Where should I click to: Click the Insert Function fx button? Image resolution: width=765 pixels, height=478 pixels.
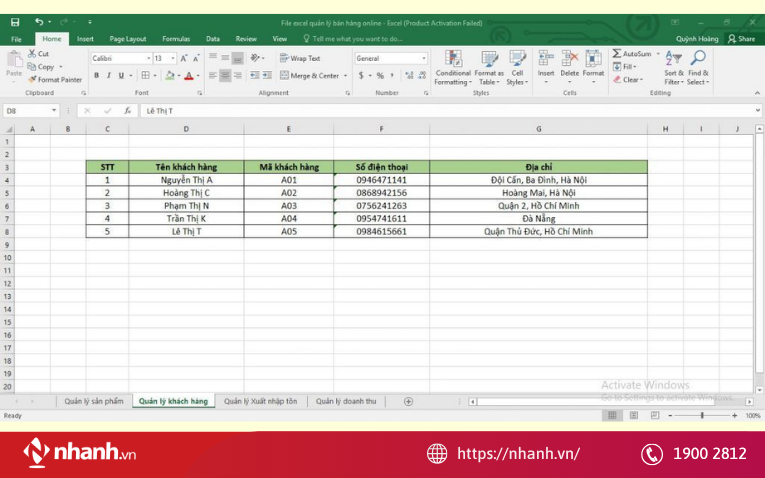point(127,111)
